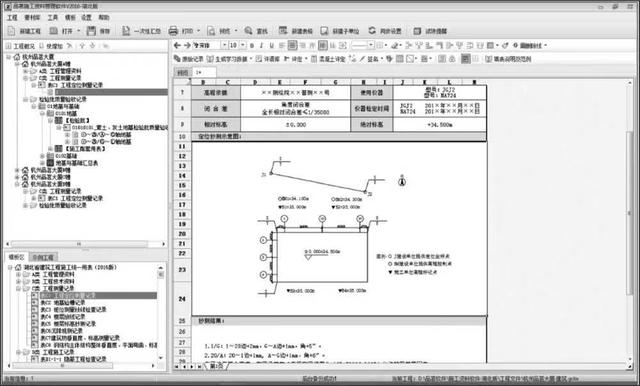The height and width of the screenshot is (386, 640).
Task: Click the 试块提醒 toolbar button
Action: (x=430, y=31)
